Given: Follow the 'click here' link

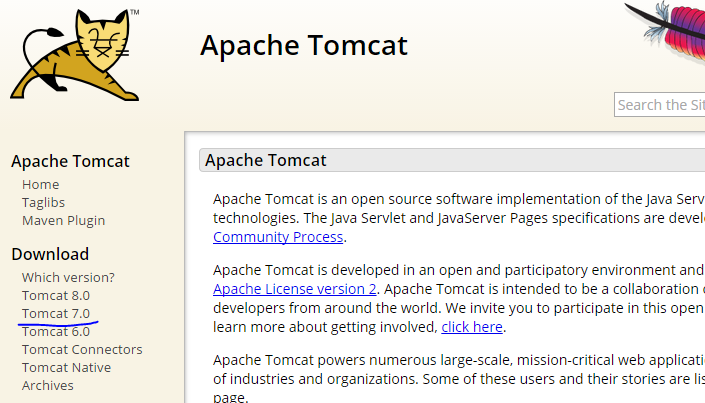Looking at the screenshot, I should click(x=472, y=327).
